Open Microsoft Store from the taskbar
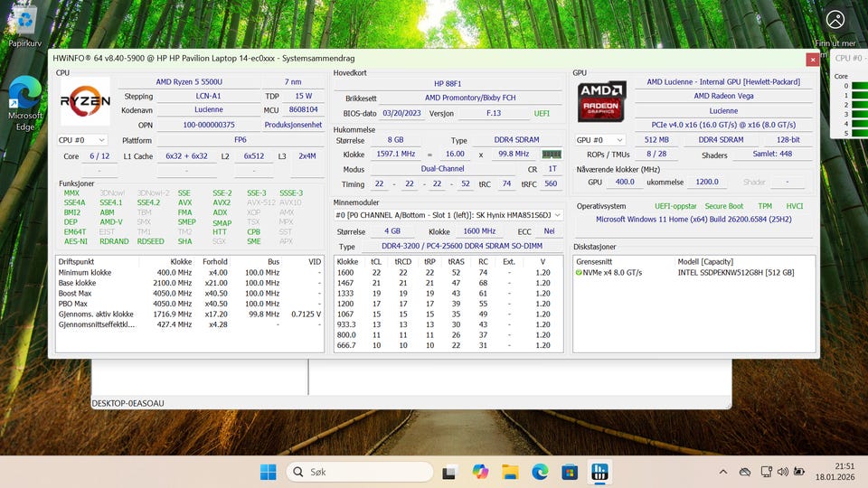This screenshot has height=488, width=868. [x=570, y=472]
